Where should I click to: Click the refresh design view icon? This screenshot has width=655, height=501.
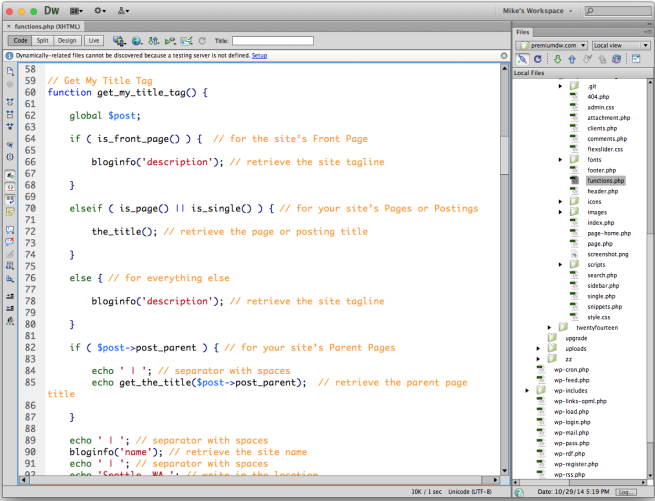click(x=202, y=41)
